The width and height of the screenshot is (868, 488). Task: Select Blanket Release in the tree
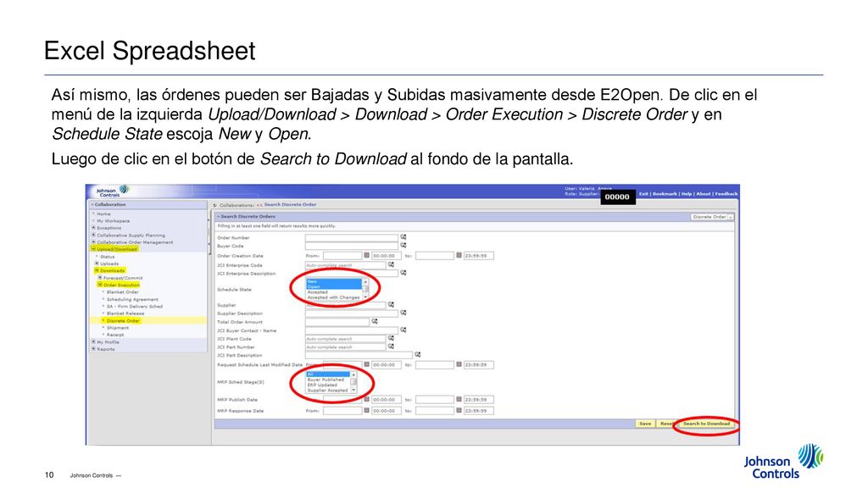[x=125, y=313]
